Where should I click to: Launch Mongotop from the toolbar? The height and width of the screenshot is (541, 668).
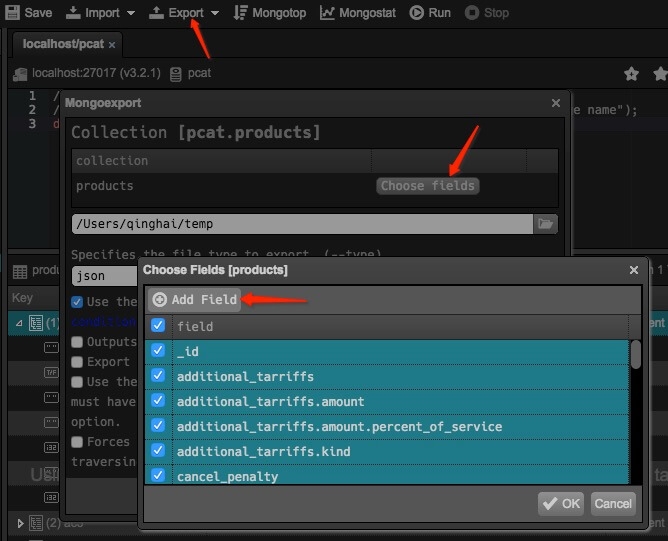270,13
